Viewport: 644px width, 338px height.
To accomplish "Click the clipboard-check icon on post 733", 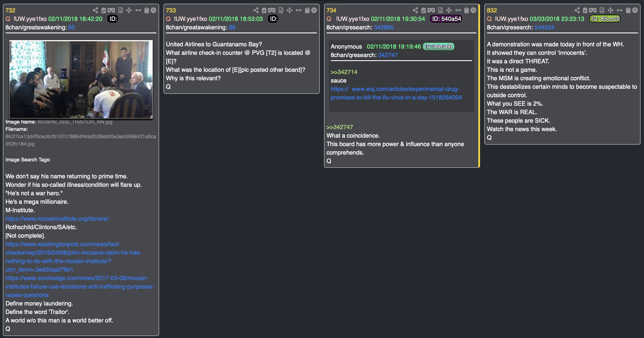I will pyautogui.click(x=264, y=10).
